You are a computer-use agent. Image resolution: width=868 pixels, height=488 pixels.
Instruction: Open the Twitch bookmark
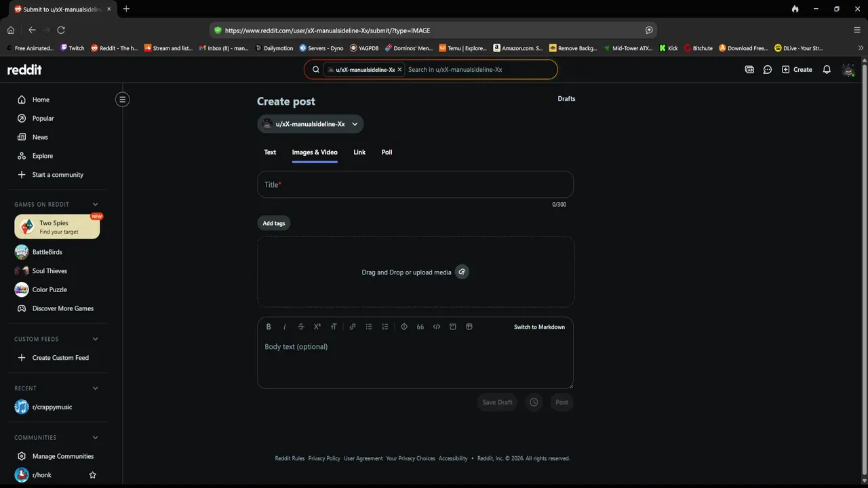73,48
